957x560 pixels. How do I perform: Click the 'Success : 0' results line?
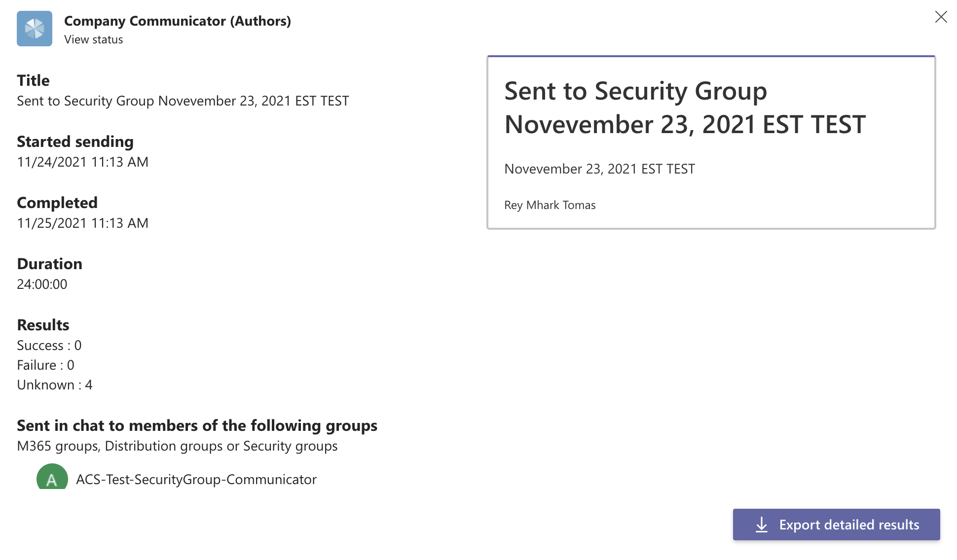click(49, 345)
